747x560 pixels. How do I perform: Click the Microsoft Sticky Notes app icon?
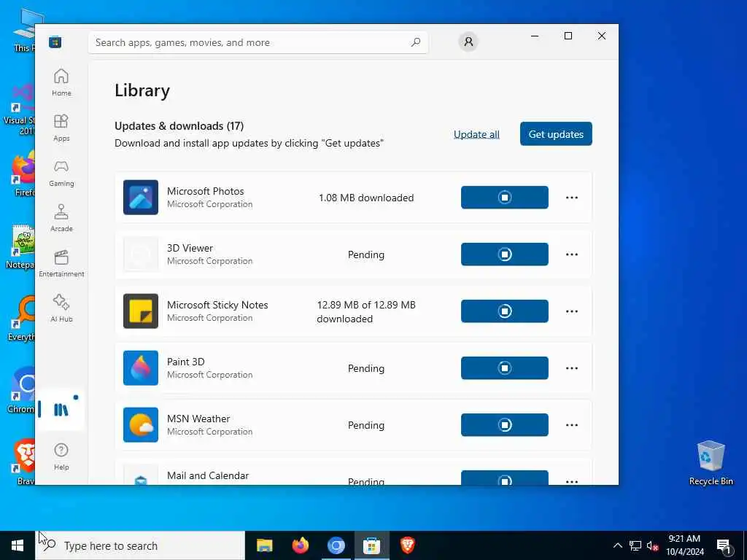141,311
